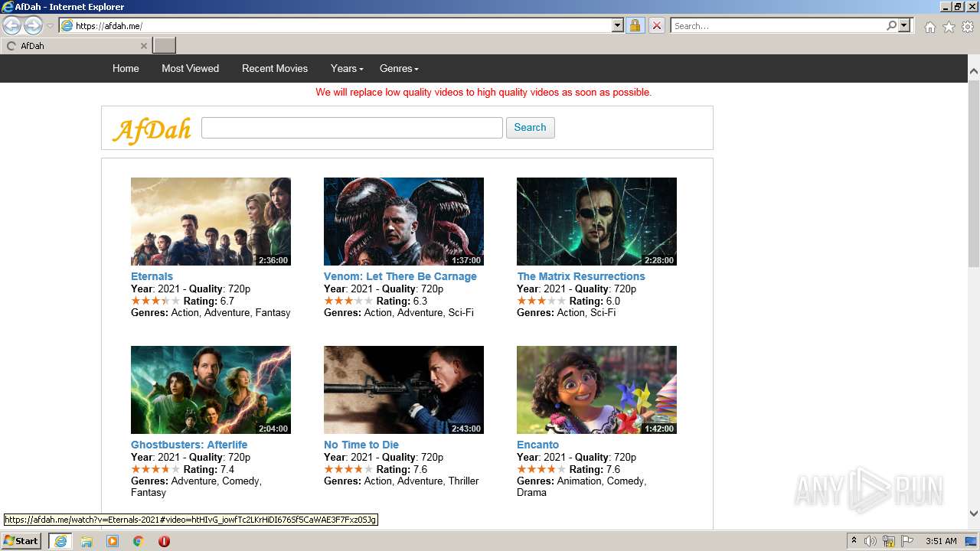Click the Venom: Let There Be Carnage link
The width and height of the screenshot is (980, 551).
coord(400,276)
